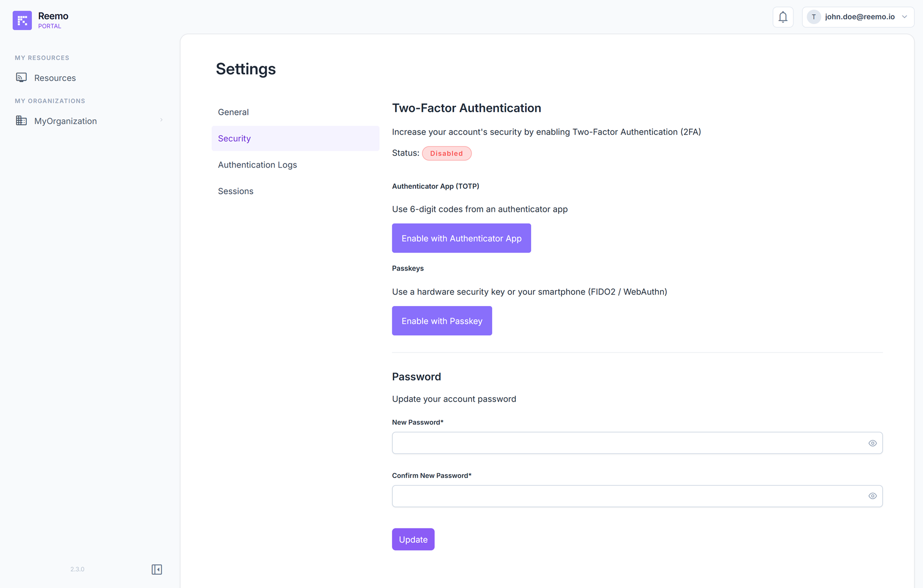923x588 pixels.
Task: Click the Reemo Portal logo icon
Action: click(22, 20)
